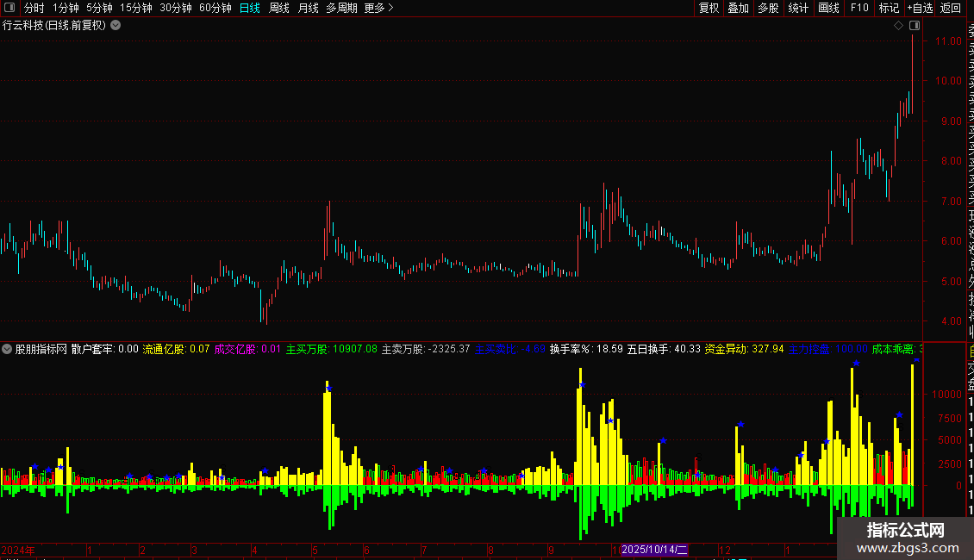
Task: Click the 2500 indicator axis label
Action: pos(950,464)
